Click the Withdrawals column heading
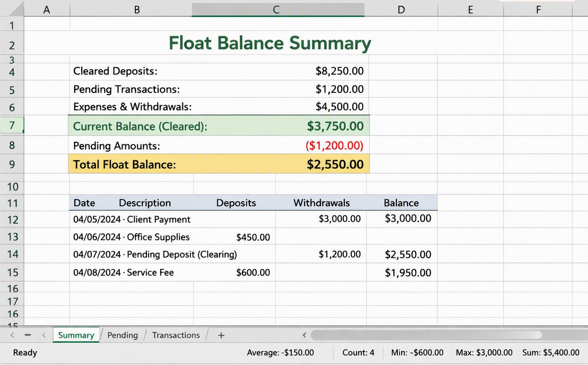This screenshot has width=588, height=365. 322,203
